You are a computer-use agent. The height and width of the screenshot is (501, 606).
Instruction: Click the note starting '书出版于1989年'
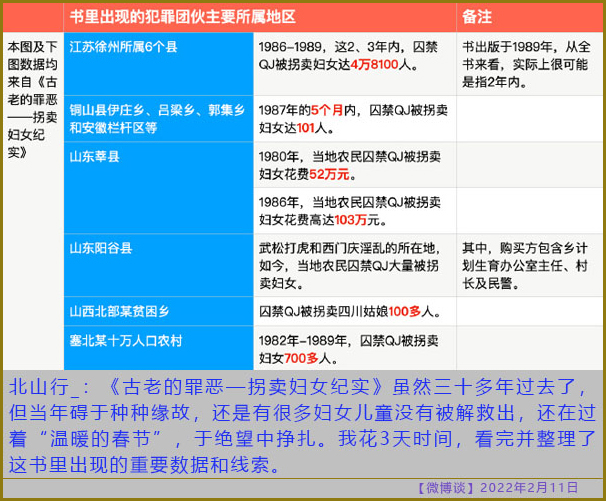click(526, 65)
